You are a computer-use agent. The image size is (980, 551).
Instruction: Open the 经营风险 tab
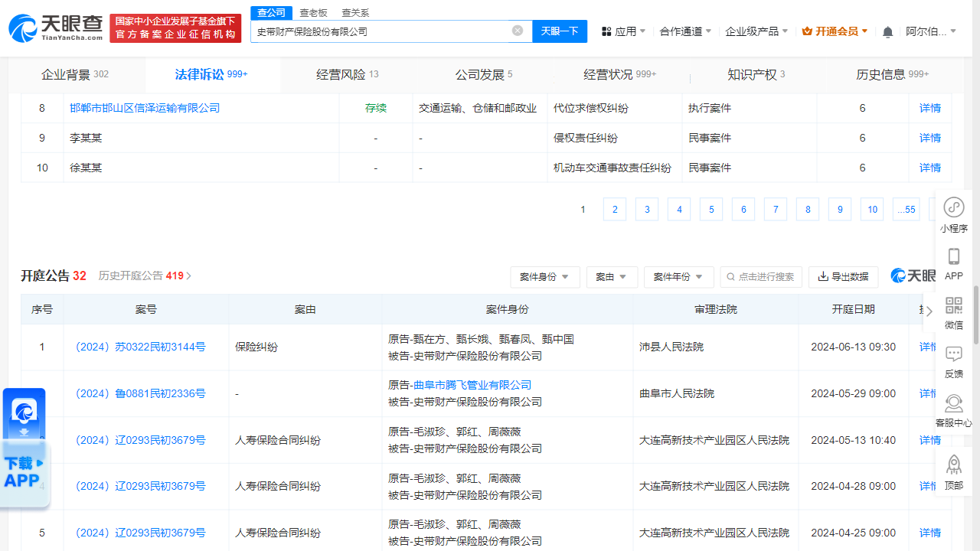tap(348, 74)
